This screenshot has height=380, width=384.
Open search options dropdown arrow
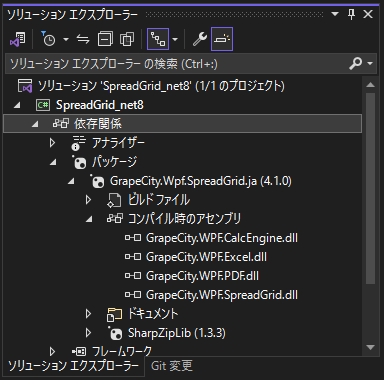(370, 63)
